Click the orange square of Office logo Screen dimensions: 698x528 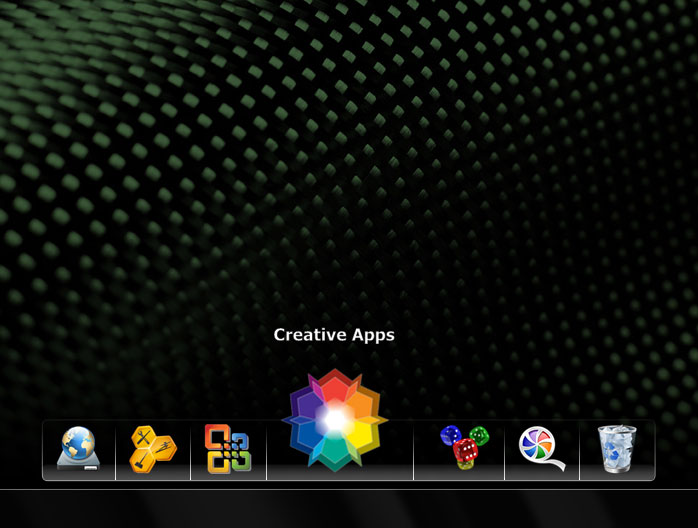(216, 435)
